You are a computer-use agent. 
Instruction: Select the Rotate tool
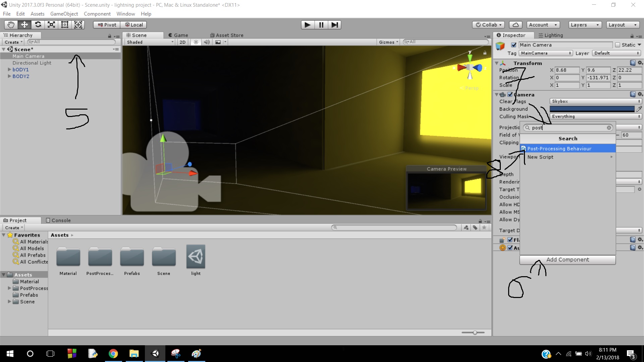tap(38, 25)
